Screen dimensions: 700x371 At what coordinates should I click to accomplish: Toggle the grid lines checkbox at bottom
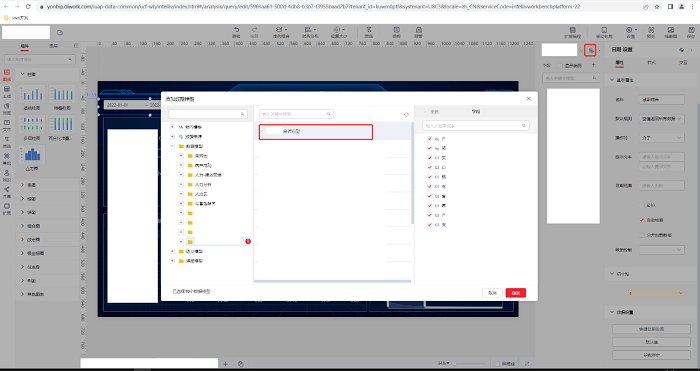(497, 364)
